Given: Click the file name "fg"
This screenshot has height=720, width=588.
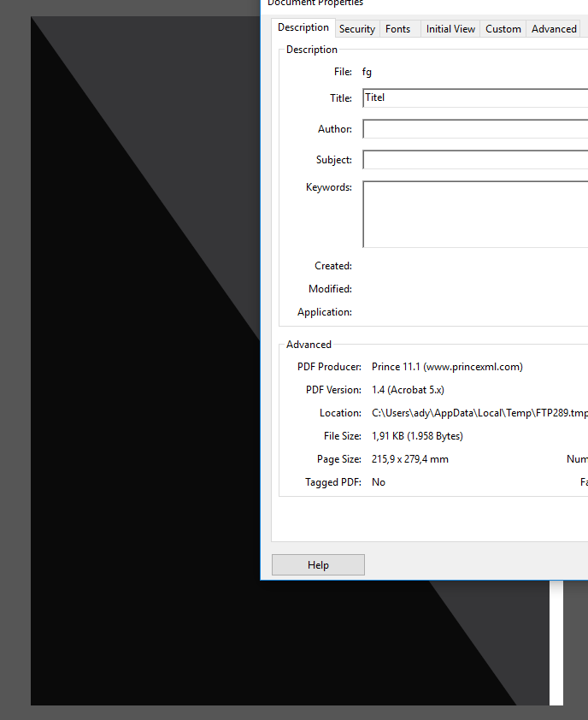Looking at the screenshot, I should 367,72.
